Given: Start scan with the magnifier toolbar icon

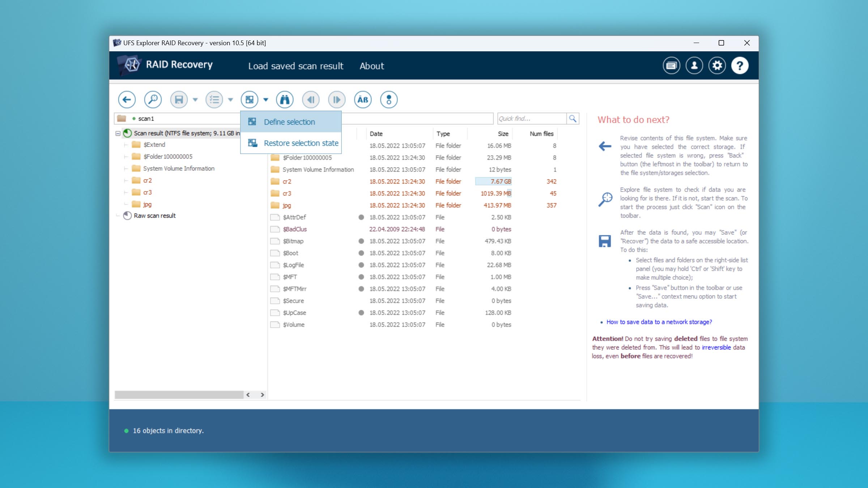Looking at the screenshot, I should 153,99.
